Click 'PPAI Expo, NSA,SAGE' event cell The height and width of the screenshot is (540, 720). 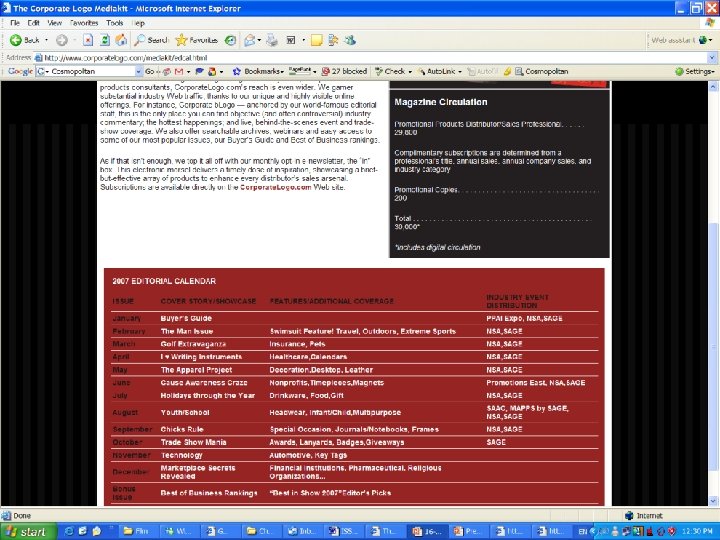coord(524,318)
